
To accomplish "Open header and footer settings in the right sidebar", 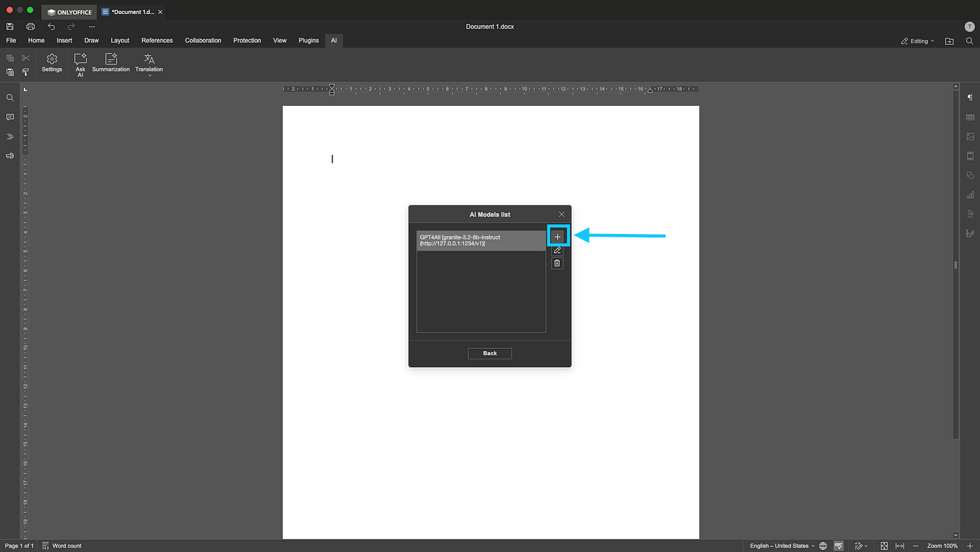I will [970, 156].
